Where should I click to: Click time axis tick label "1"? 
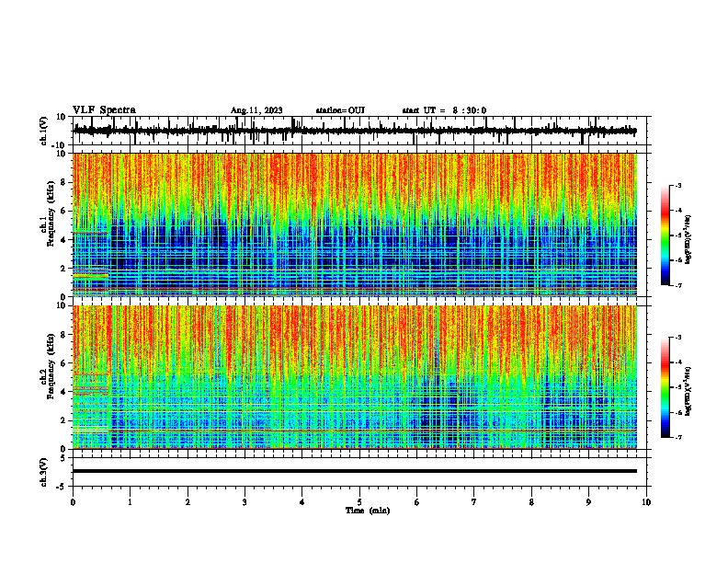131,502
